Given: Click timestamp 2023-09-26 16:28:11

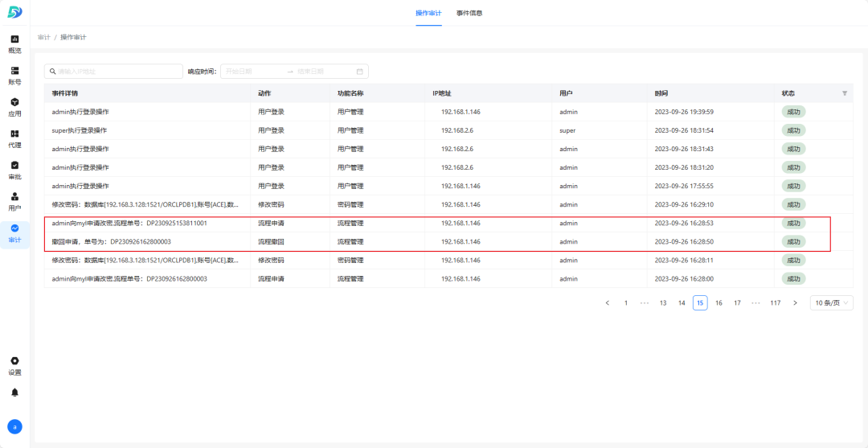Looking at the screenshot, I should tap(684, 260).
